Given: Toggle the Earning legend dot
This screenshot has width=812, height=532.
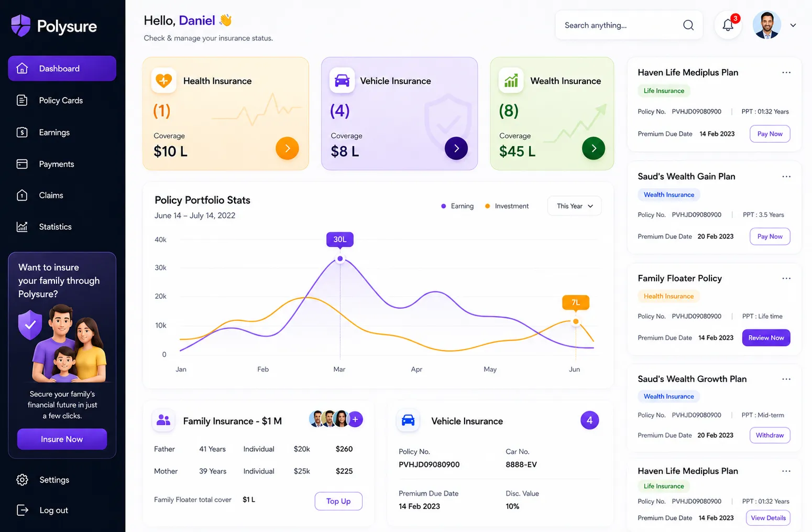Looking at the screenshot, I should 444,206.
